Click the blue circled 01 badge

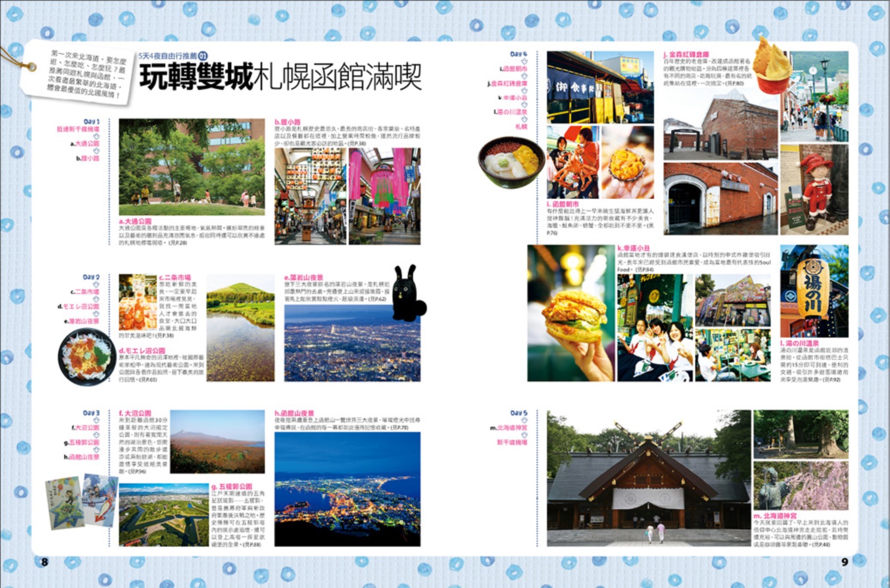[203, 56]
